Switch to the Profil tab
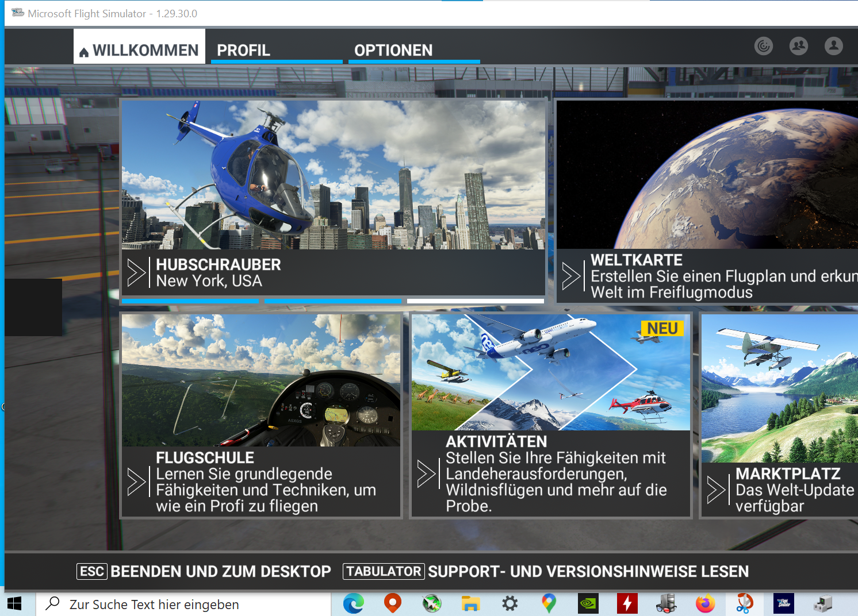This screenshot has height=616, width=858. click(x=277, y=50)
